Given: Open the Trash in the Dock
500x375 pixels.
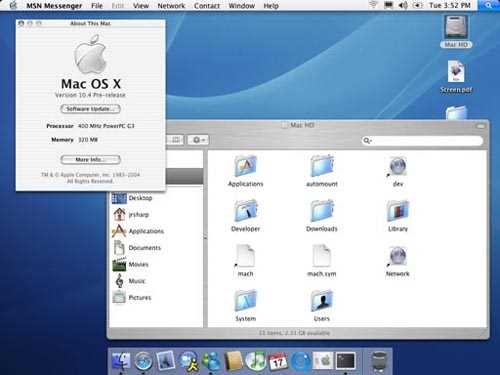Looking at the screenshot, I should [379, 361].
